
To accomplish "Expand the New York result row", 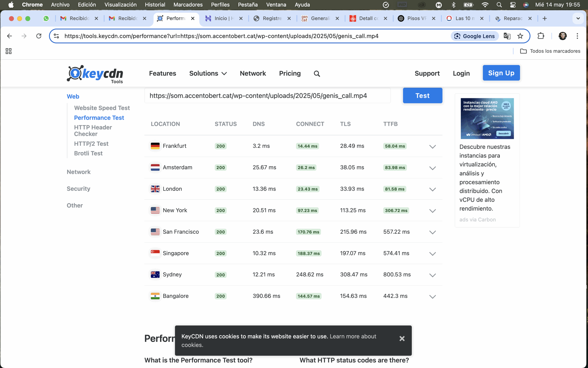I will 433,211.
